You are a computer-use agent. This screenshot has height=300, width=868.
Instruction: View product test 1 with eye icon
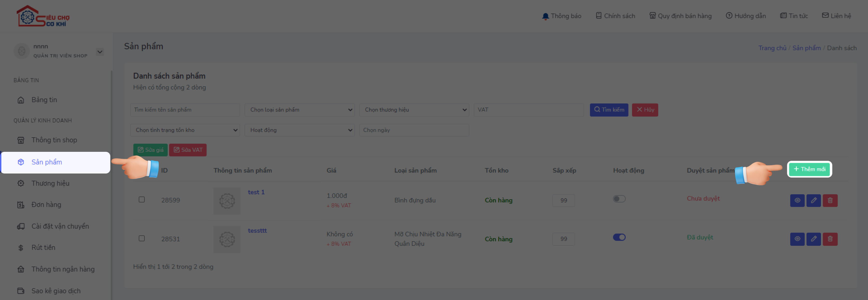point(797,201)
